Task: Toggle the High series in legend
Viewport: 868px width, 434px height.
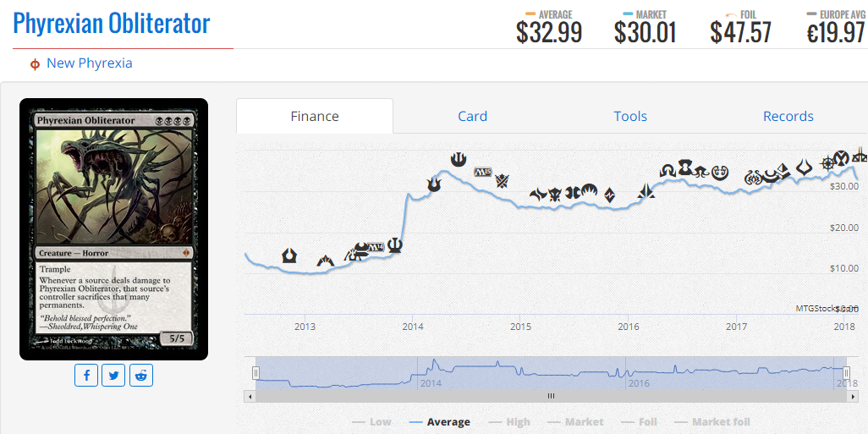Action: tap(509, 422)
